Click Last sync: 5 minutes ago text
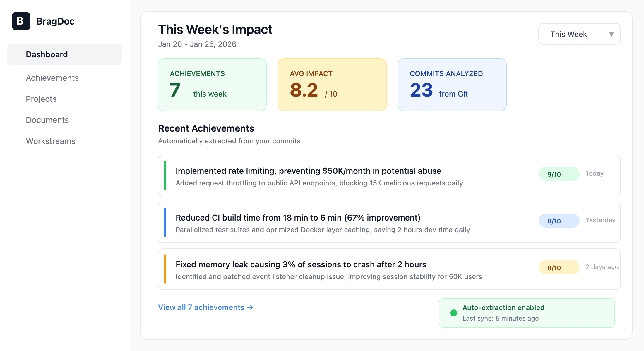The height and width of the screenshot is (351, 644). tap(501, 319)
